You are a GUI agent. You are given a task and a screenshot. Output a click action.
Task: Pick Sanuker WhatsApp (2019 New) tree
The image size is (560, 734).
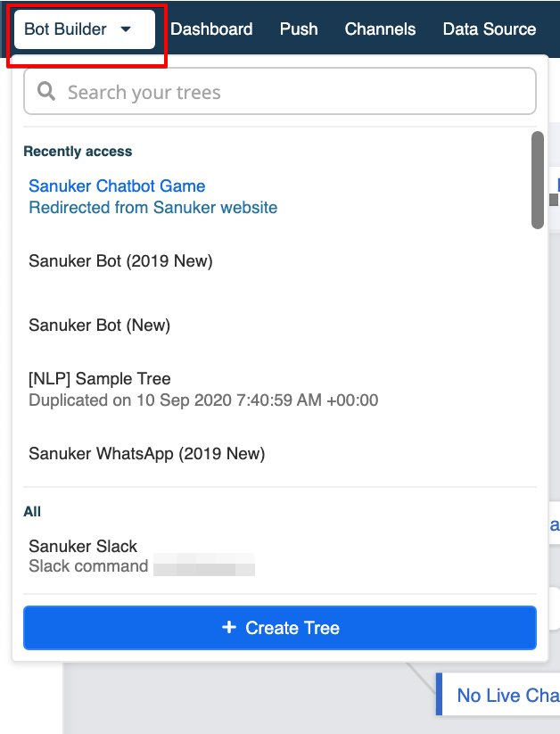[x=147, y=453]
